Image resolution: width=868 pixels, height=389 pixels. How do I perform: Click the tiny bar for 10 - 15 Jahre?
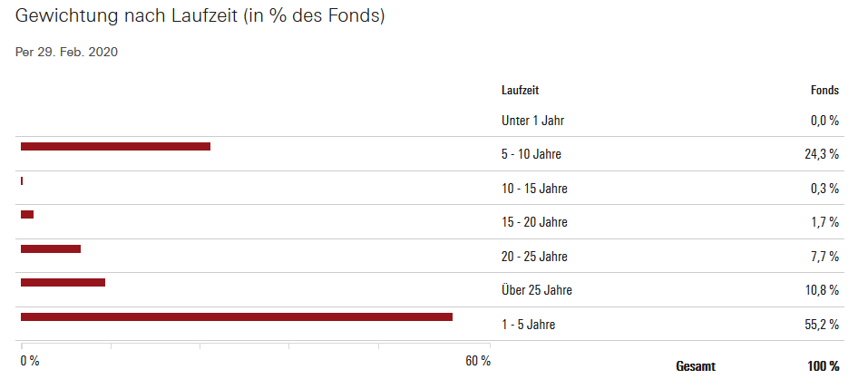(22, 181)
